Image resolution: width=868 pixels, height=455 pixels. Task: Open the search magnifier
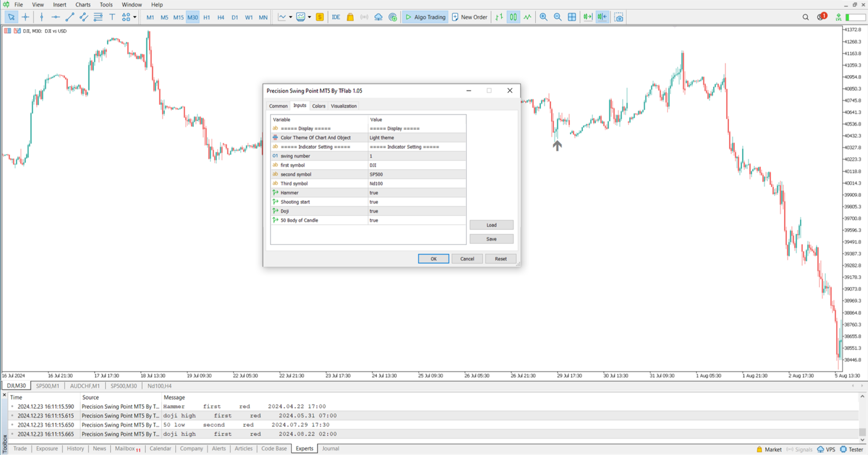coord(806,17)
